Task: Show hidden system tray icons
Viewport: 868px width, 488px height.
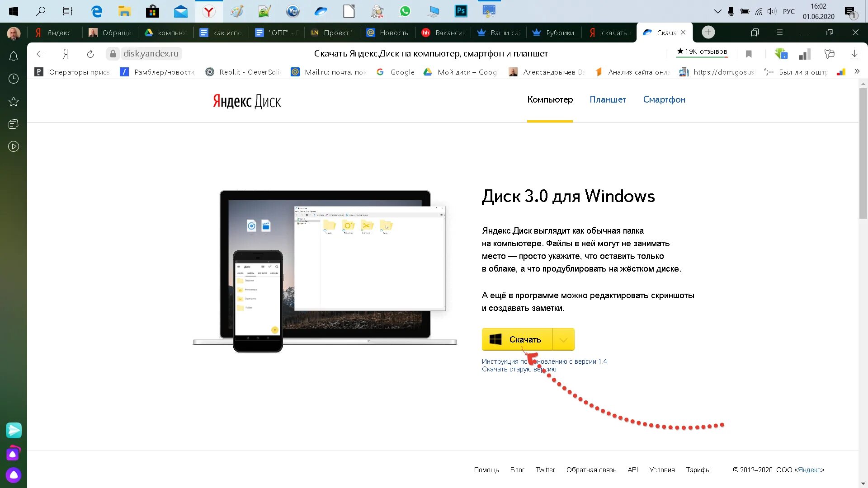Action: 717,11
